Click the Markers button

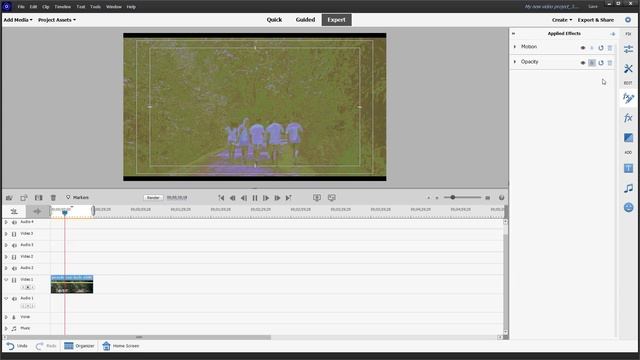(x=77, y=198)
